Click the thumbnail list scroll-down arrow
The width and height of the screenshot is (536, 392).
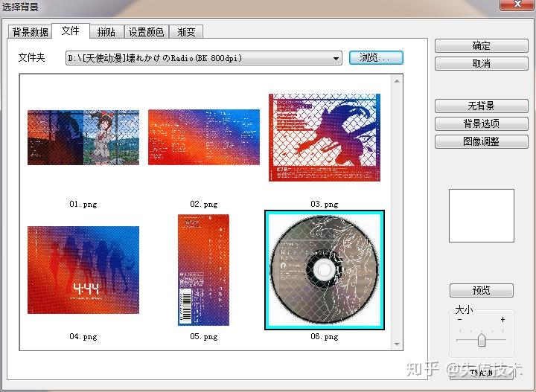tap(397, 344)
